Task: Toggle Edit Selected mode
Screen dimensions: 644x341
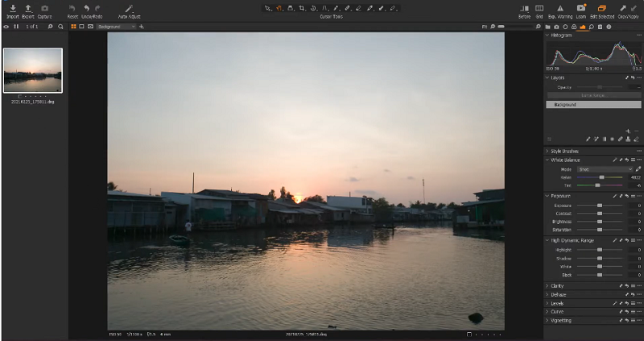Action: pos(601,8)
